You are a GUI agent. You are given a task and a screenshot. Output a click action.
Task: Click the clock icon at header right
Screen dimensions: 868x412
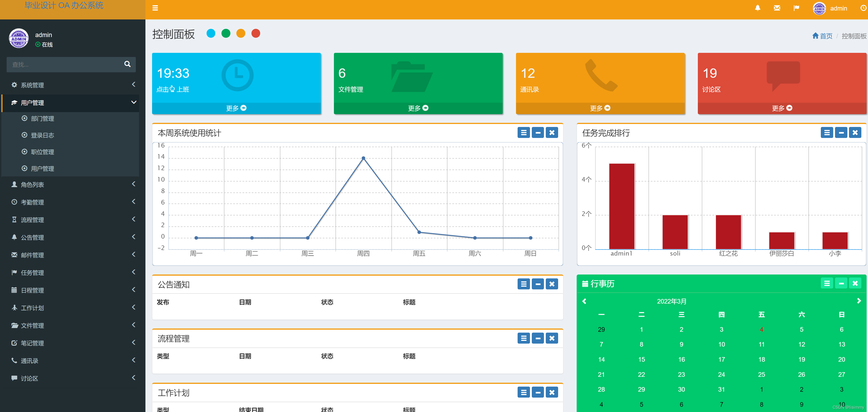point(863,8)
